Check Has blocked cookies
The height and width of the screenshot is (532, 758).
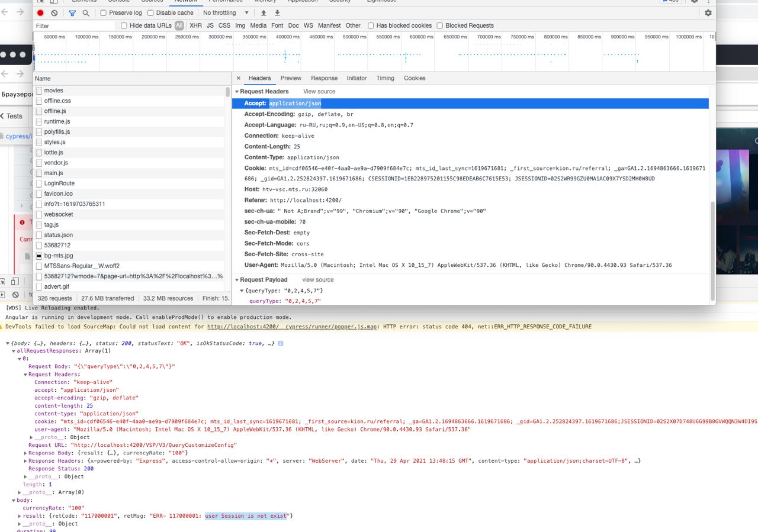[371, 26]
